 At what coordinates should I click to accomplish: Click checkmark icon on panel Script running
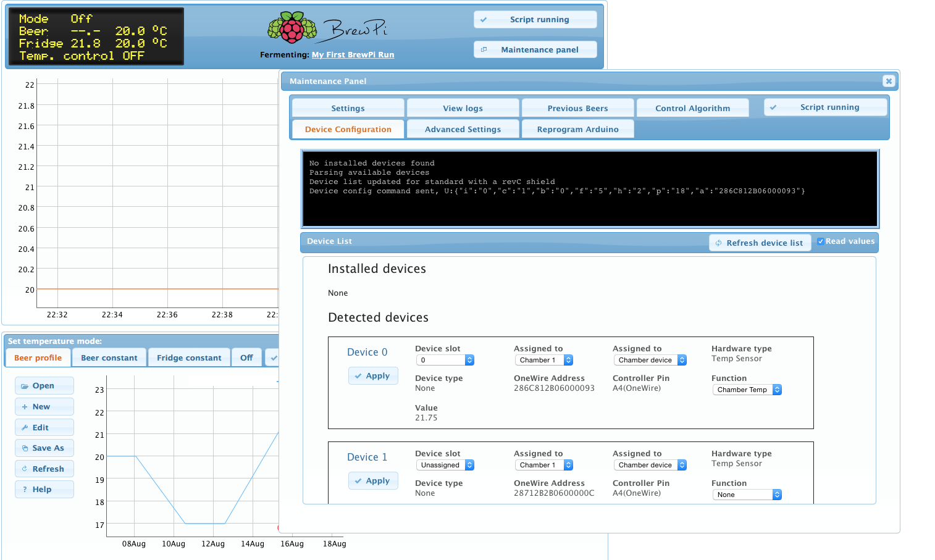773,107
